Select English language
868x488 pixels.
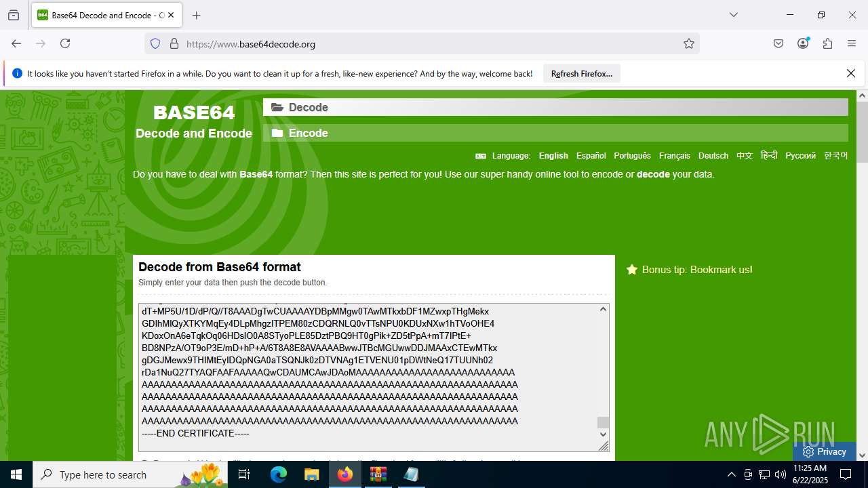coord(553,156)
